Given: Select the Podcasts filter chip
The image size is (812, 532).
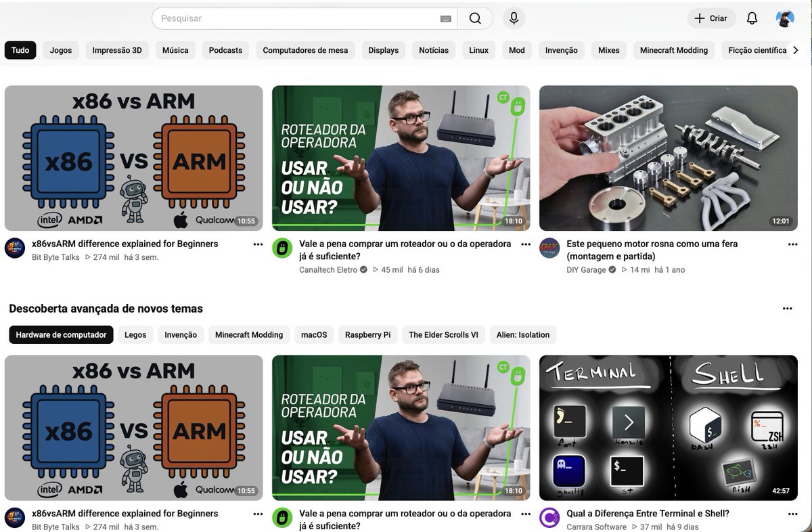Looking at the screenshot, I should tap(225, 50).
